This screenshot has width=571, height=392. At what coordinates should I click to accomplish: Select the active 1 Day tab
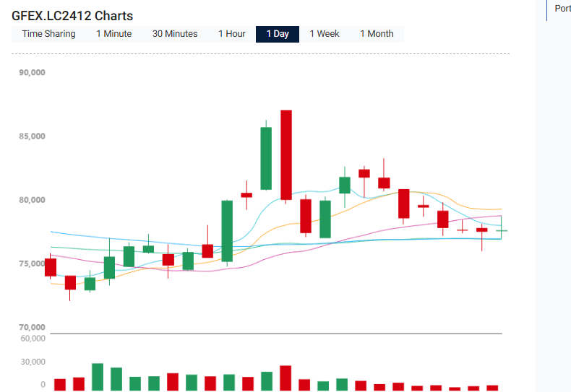point(278,34)
